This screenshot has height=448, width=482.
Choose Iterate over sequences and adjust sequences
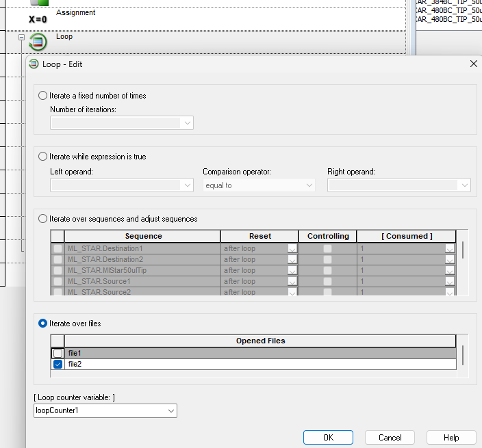(x=43, y=219)
